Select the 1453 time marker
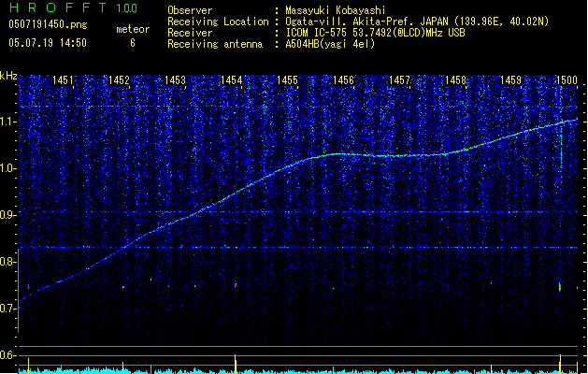This screenshot has width=588, height=374. pos(176,81)
